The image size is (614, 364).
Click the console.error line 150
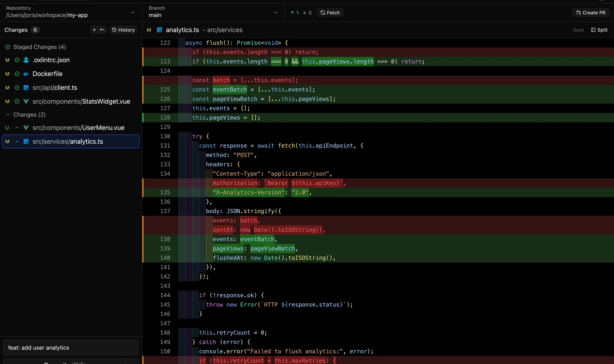click(378, 351)
